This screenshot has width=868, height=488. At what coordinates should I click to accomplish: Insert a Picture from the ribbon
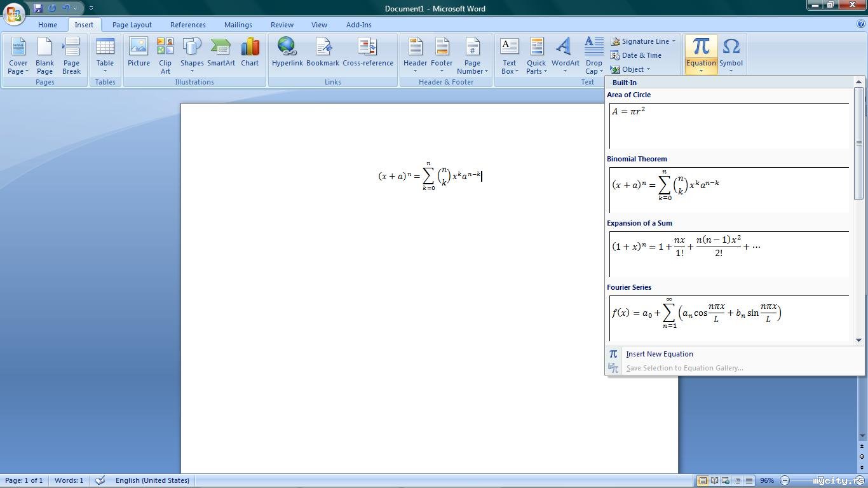coord(139,53)
